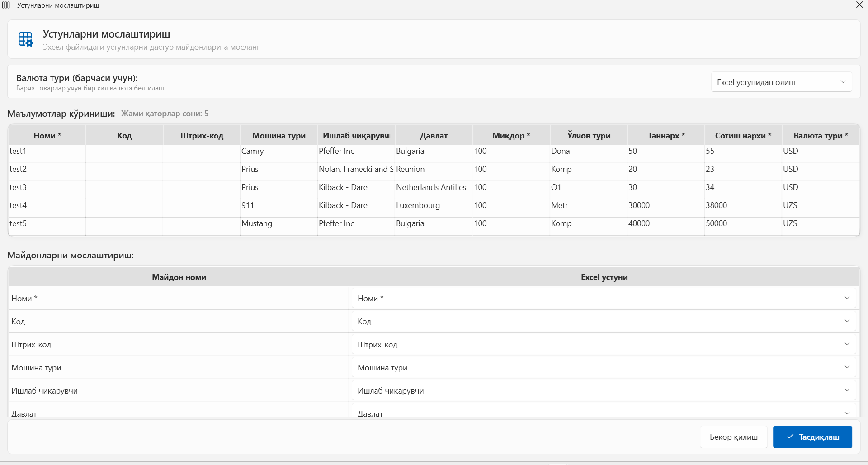The width and height of the screenshot is (868, 465).
Task: Click the 'Excel устуни' mapping column header
Action: (604, 277)
